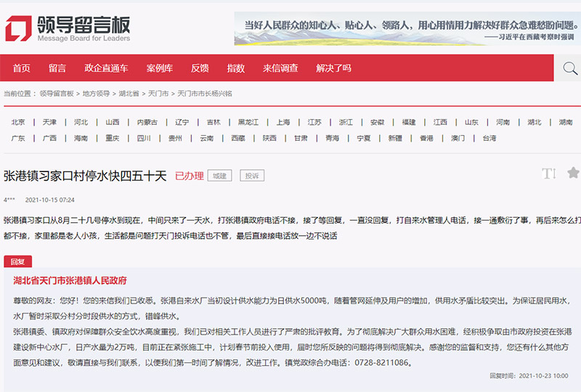This screenshot has height=392, width=581.
Task: Click the 天门市 breadcrumb link
Action: [158, 94]
